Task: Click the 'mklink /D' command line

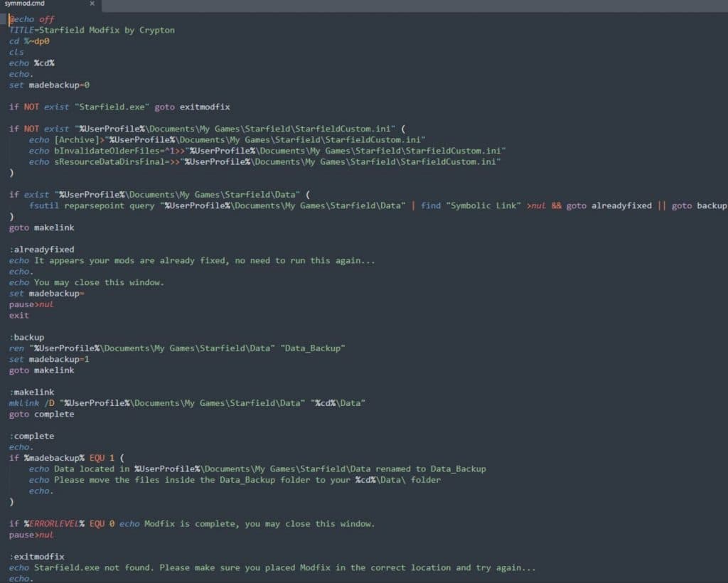Action: (x=186, y=403)
